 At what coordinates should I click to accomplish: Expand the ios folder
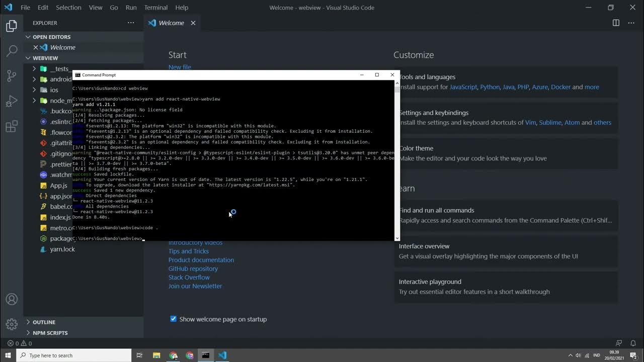point(34,90)
